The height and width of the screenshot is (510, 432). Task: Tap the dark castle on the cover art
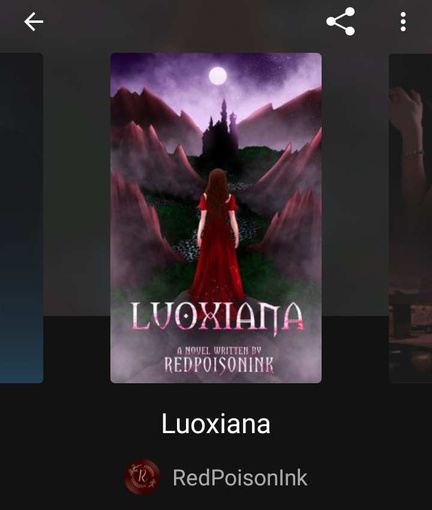[x=220, y=133]
